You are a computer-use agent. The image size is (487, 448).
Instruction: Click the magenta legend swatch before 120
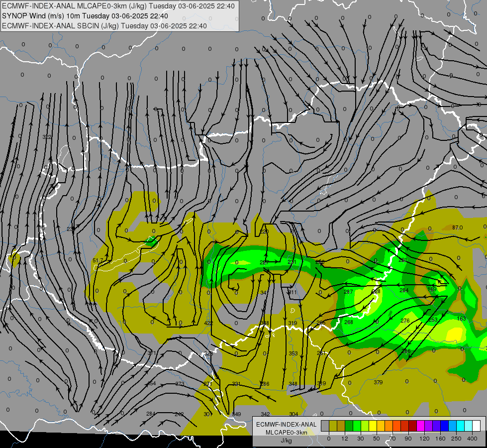[420, 426]
